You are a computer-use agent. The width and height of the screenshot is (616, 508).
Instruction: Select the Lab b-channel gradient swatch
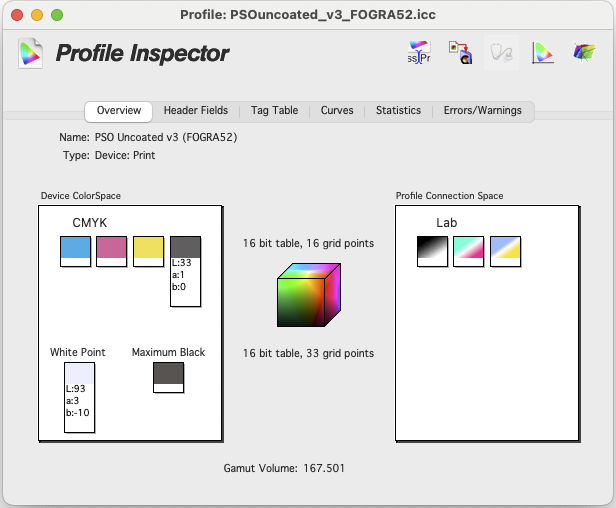[505, 251]
